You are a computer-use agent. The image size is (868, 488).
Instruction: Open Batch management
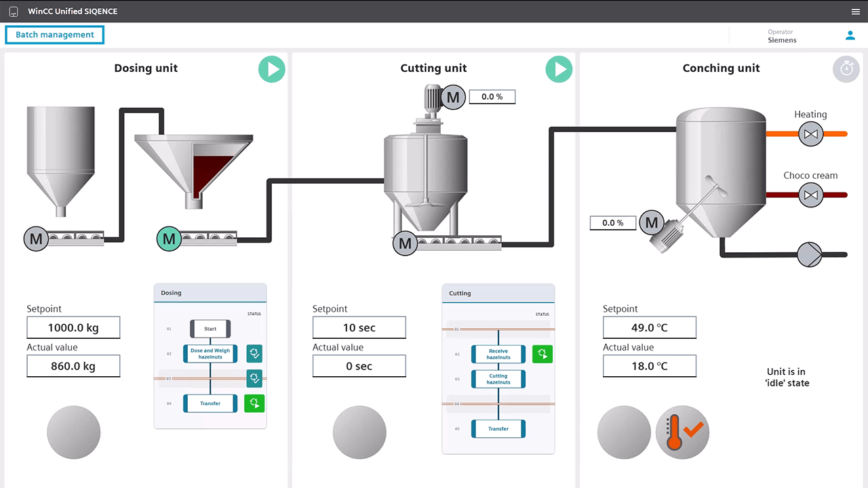(x=55, y=35)
